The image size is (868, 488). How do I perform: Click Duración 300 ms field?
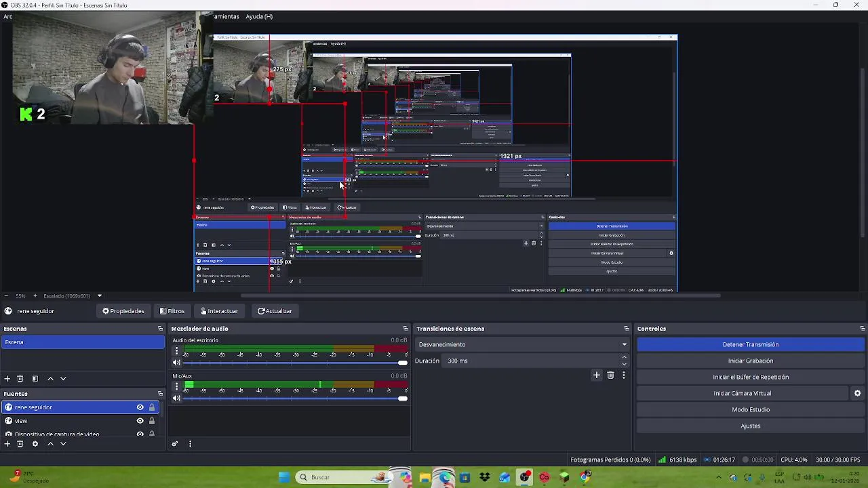coord(532,361)
